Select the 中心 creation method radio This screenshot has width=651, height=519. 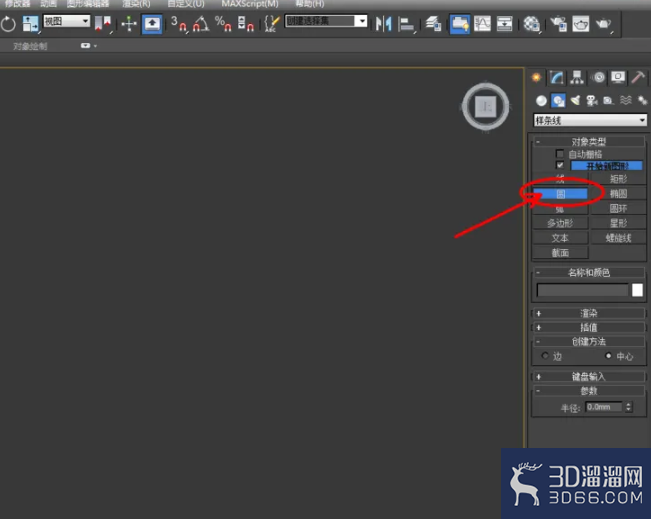coord(608,356)
